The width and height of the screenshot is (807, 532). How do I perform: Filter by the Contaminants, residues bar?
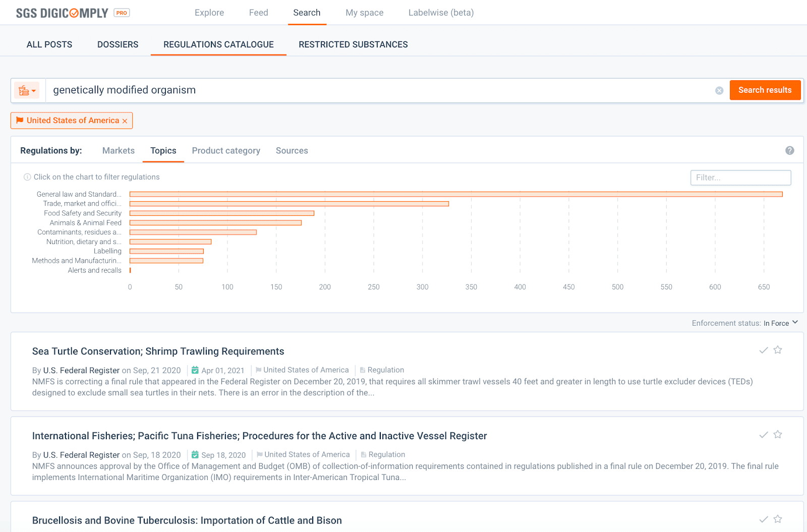tap(193, 232)
